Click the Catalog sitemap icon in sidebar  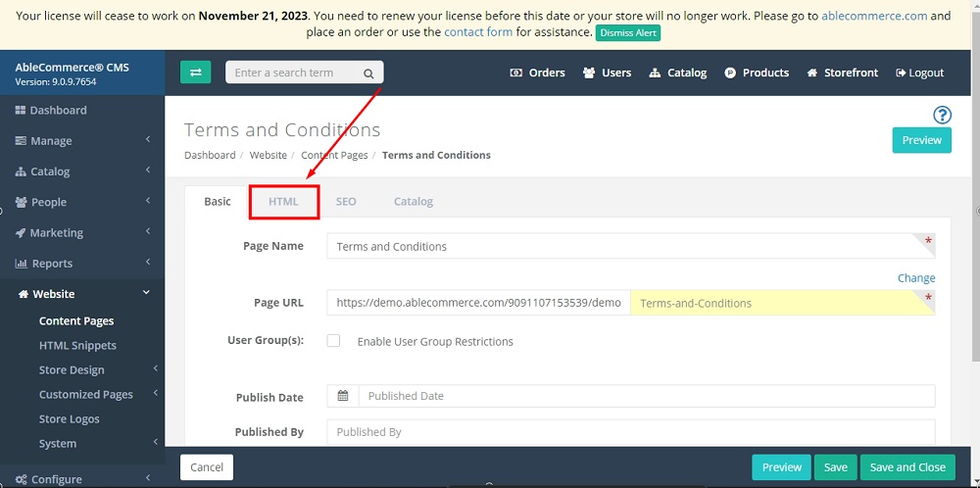coord(21,171)
